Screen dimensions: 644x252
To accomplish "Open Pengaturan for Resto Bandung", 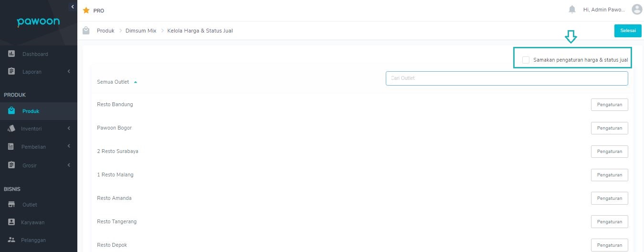I will click(609, 105).
